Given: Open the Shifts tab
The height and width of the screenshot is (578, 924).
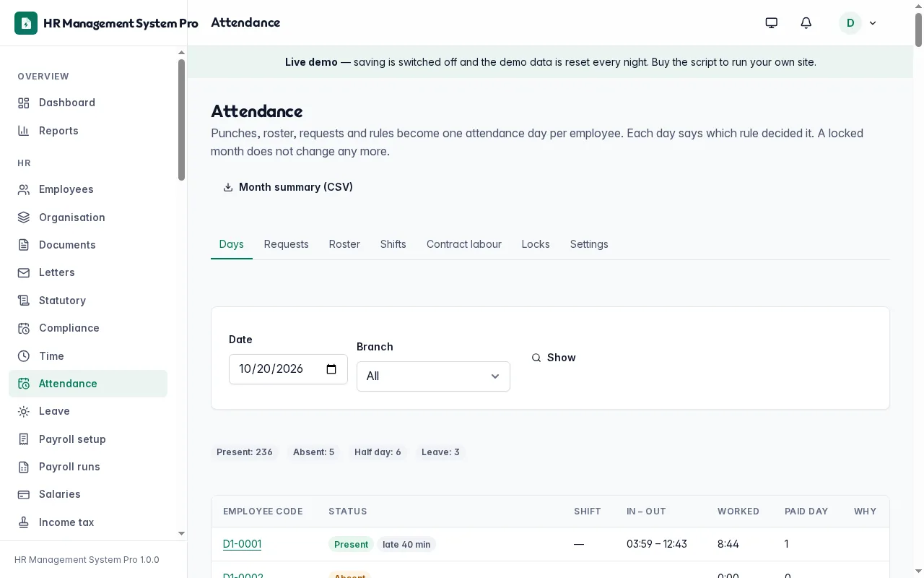Looking at the screenshot, I should click(393, 244).
